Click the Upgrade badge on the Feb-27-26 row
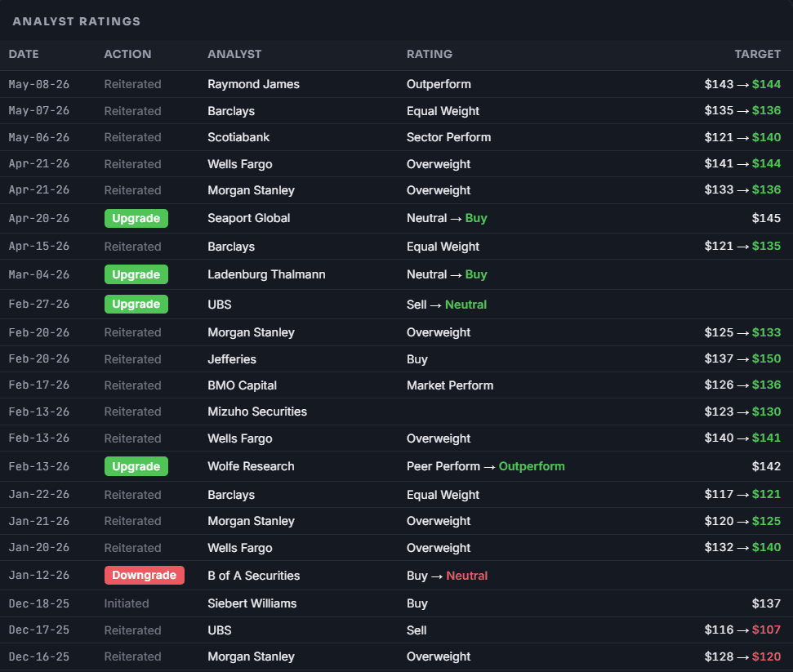The image size is (793, 672). point(136,305)
